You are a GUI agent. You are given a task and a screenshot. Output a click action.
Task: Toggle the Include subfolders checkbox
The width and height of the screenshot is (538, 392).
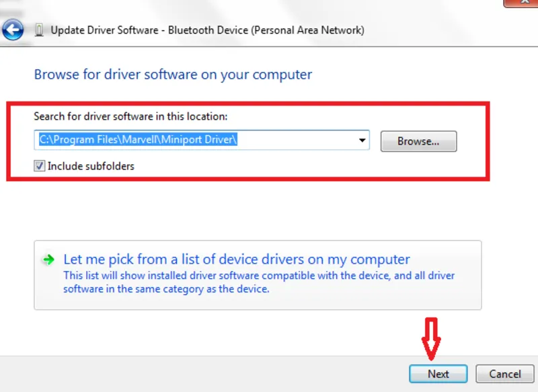tap(40, 166)
